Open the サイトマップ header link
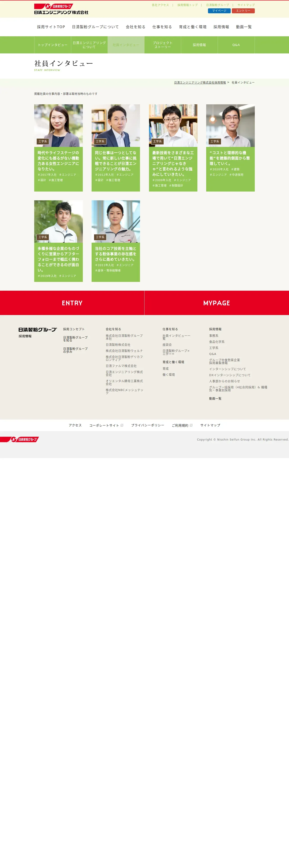 [x=246, y=5]
